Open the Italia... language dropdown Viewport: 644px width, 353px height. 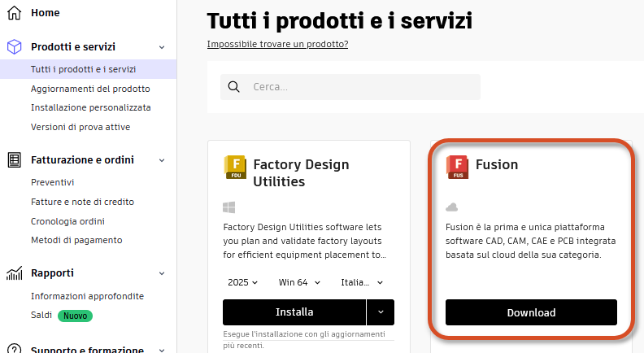(362, 282)
